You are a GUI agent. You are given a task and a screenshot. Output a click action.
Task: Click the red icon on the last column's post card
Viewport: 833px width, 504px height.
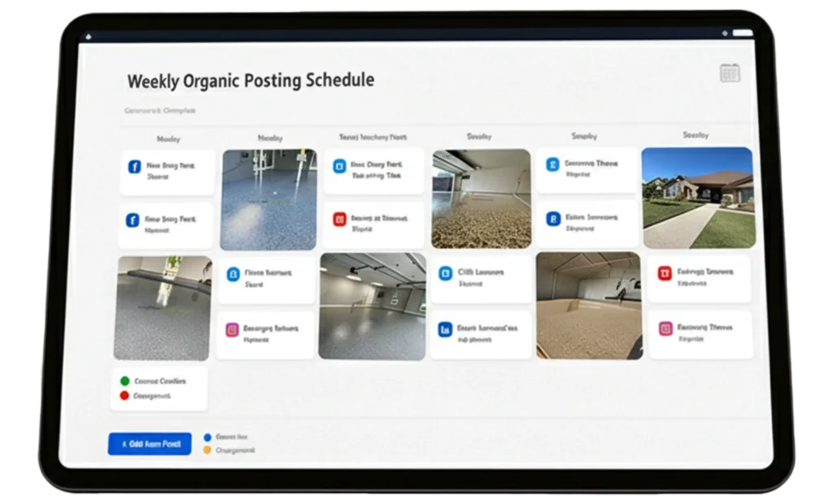coord(665,274)
